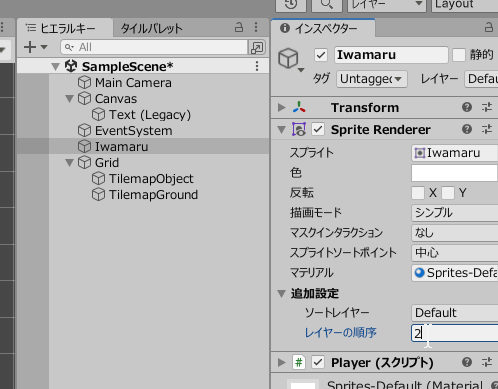This screenshot has height=389, width=498.
Task: Open the Hierarchy panel kebab menu
Action: (256, 27)
